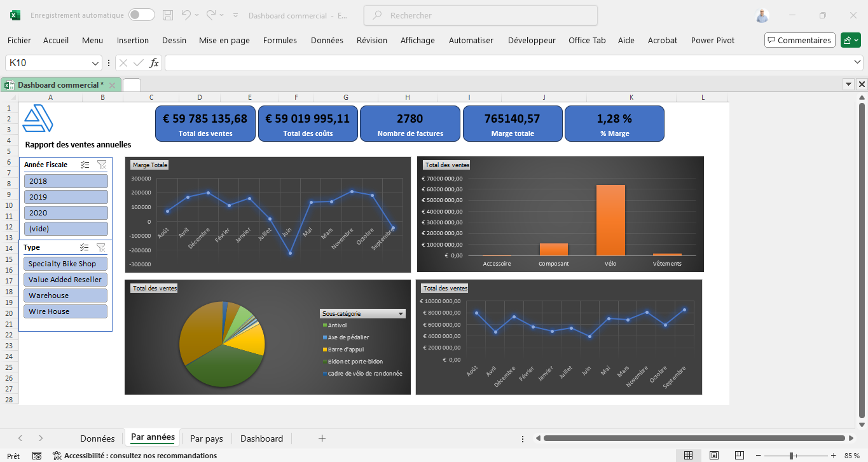Image resolution: width=868 pixels, height=462 pixels.
Task: Open the Power Pivot ribbon tab
Action: (712, 40)
